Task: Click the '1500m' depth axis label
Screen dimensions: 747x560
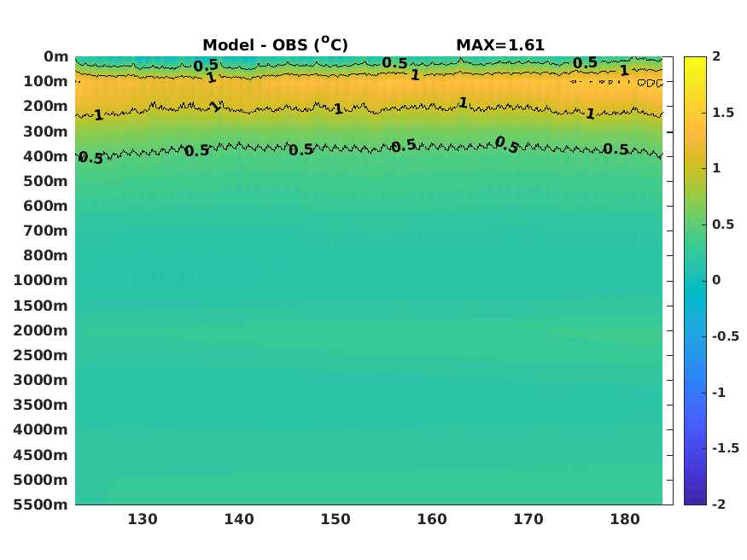Action: pyautogui.click(x=41, y=306)
